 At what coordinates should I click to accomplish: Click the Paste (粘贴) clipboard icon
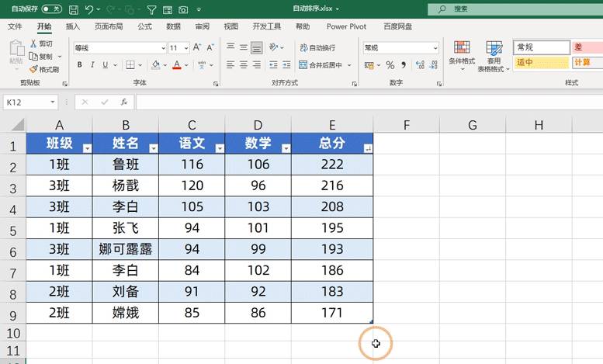point(16,47)
